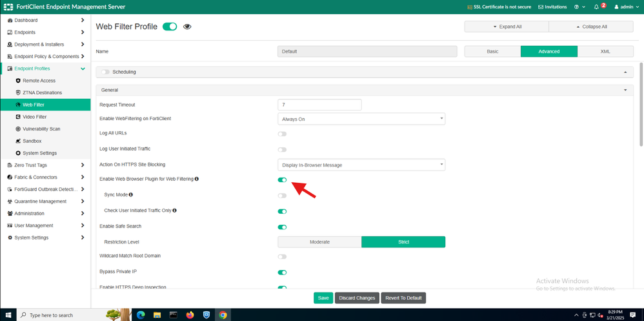
Task: Click the Discard Changes button
Action: tap(357, 298)
